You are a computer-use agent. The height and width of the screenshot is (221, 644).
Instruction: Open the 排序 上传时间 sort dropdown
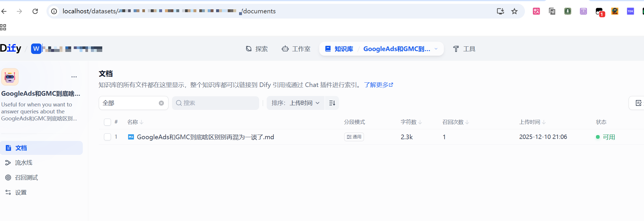pos(295,103)
